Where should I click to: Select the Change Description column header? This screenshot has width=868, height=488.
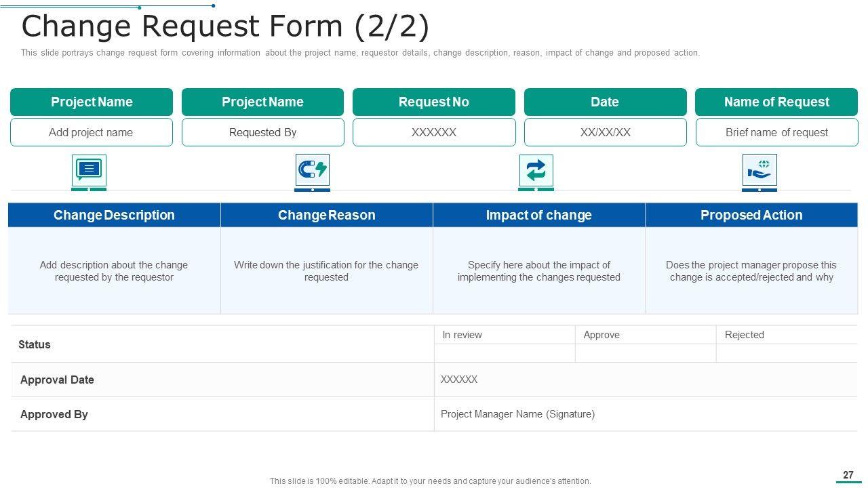(114, 216)
